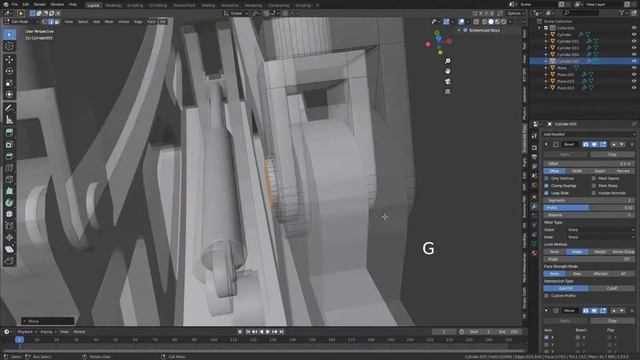Enable Custom Profile checkbox
Viewport: 640px width, 360px height.
(x=547, y=296)
